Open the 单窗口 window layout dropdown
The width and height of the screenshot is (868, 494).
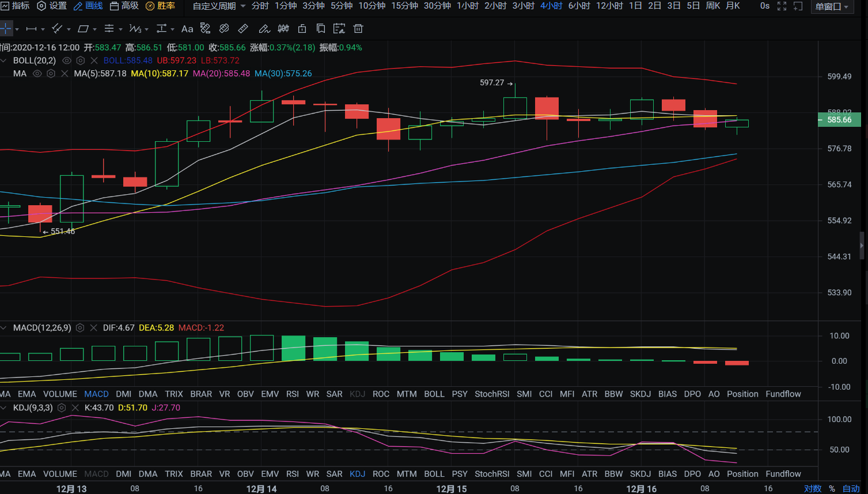832,6
